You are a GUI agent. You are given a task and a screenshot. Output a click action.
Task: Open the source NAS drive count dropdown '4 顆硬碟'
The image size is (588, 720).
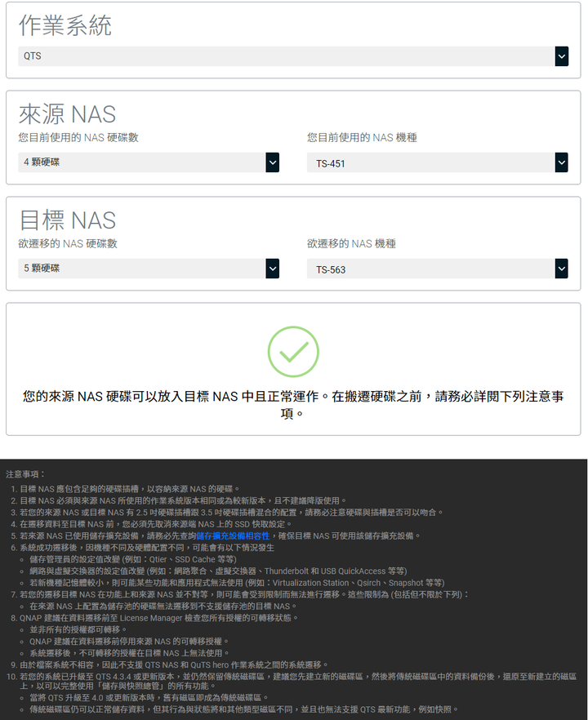click(149, 162)
